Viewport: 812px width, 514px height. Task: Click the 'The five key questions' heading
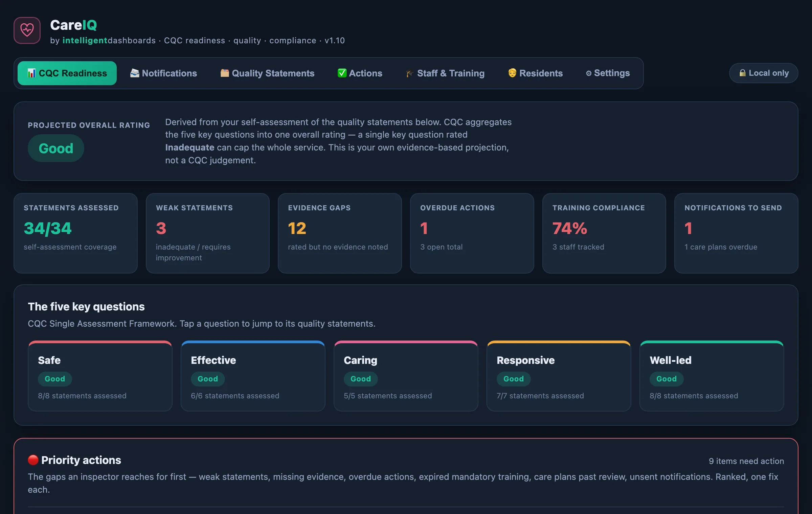[86, 307]
